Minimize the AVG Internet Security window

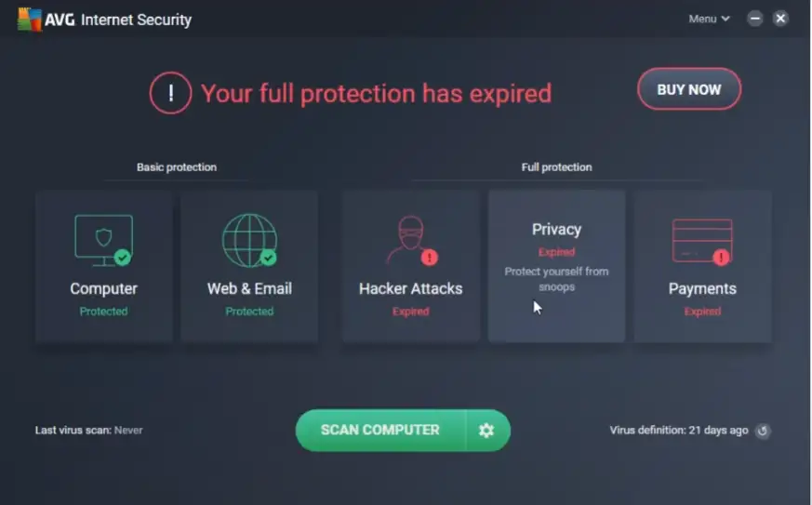(755, 19)
